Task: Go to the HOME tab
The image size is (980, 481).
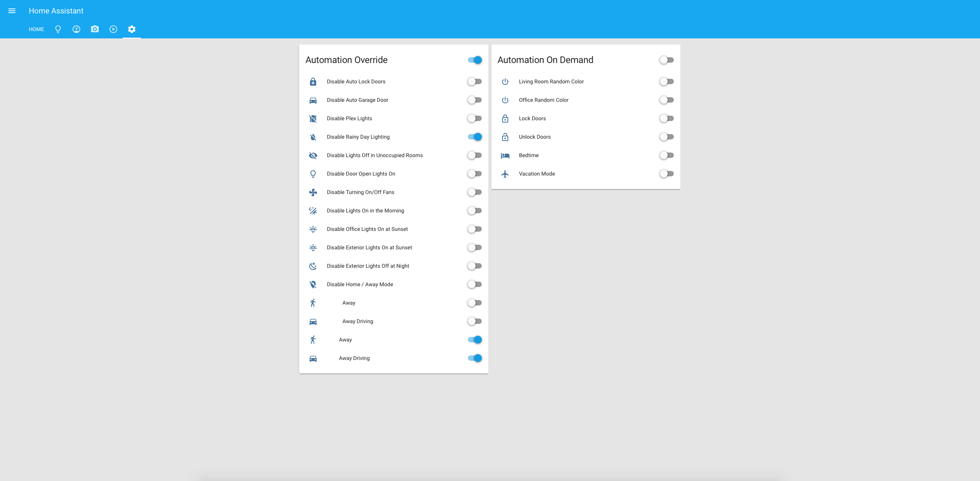Action: pos(36,29)
